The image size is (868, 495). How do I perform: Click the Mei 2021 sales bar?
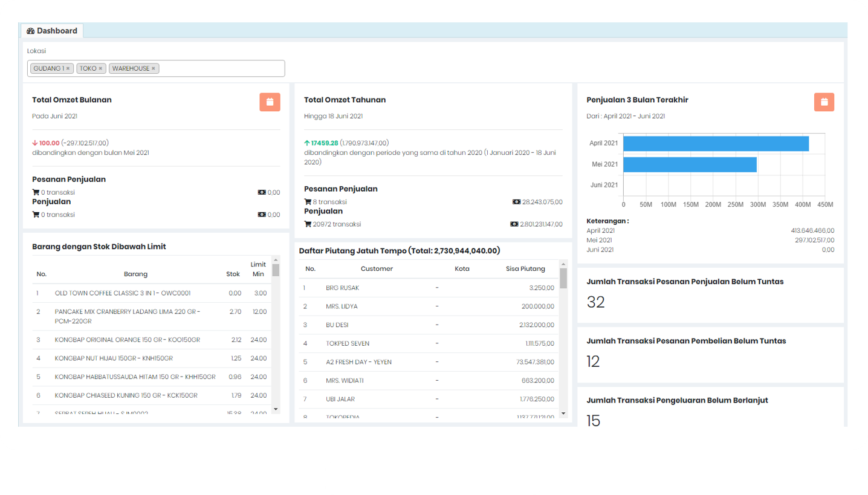click(690, 164)
